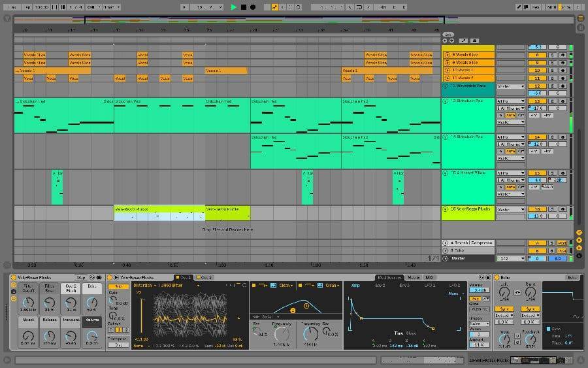Open input type dropdown on track 13
This screenshot has height=368, width=588.
coord(511,101)
